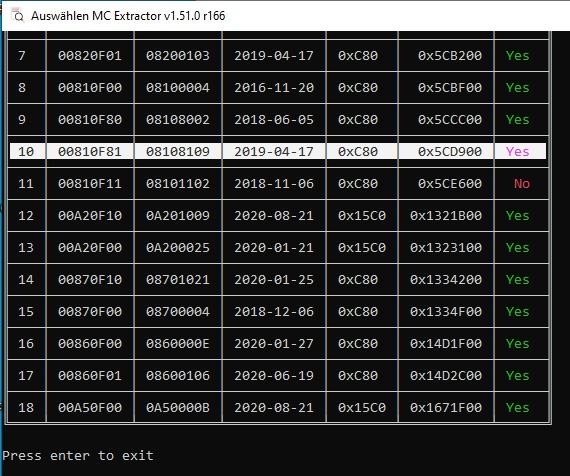Click offset value 0x14D2C00
570x476 pixels.
pyautogui.click(x=446, y=376)
